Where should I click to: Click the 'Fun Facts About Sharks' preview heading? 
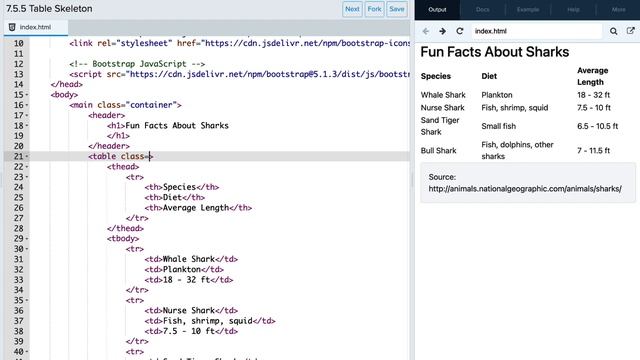[495, 52]
